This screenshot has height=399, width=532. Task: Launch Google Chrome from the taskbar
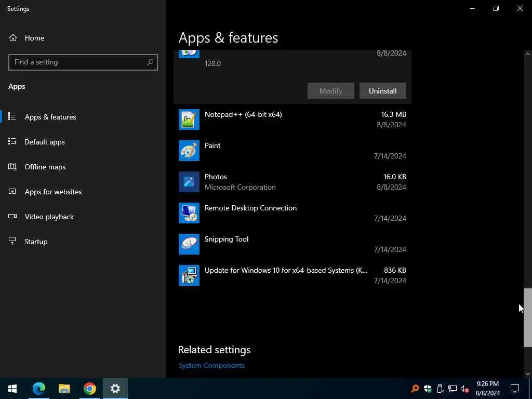coord(89,389)
